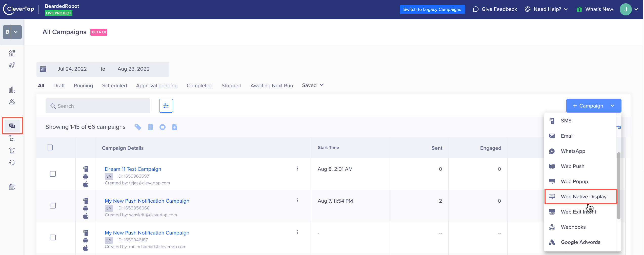
Task: Click the Jul 24, 2022 start date
Action: tap(72, 69)
